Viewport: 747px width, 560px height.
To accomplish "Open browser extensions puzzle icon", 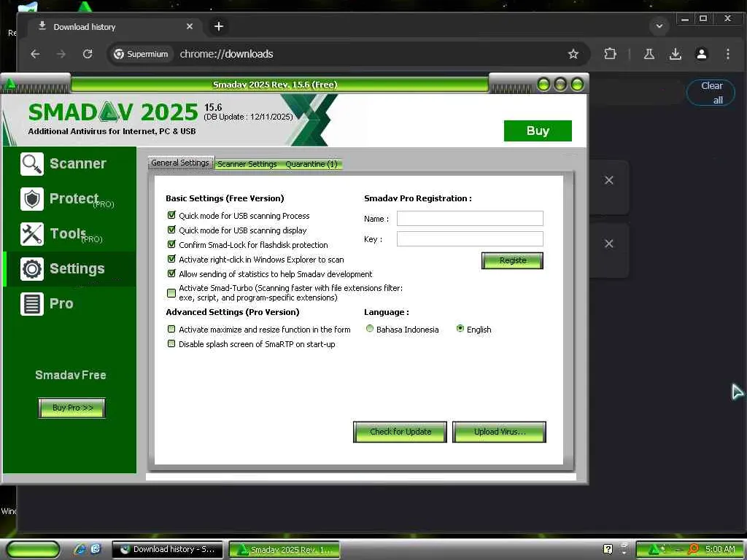I will coord(611,54).
